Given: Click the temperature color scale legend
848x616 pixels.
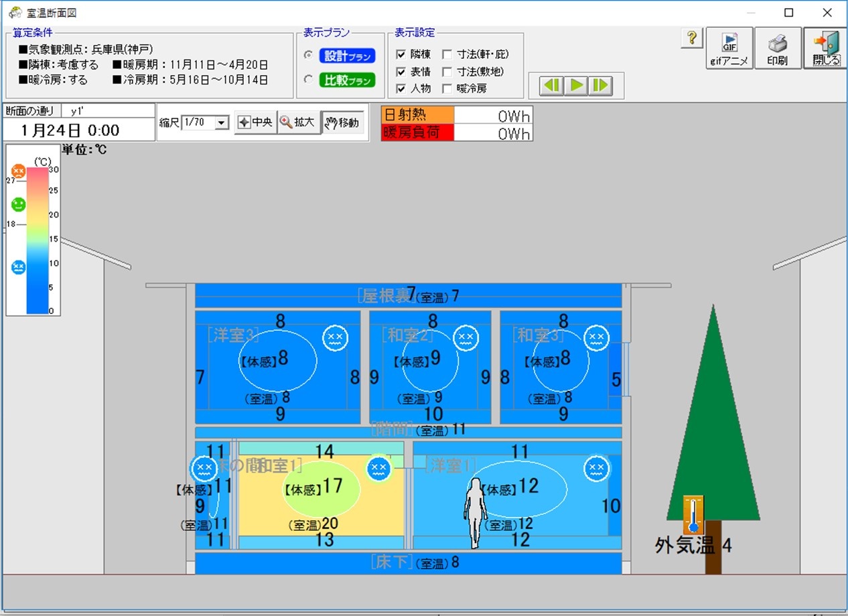Looking at the screenshot, I should point(38,241).
